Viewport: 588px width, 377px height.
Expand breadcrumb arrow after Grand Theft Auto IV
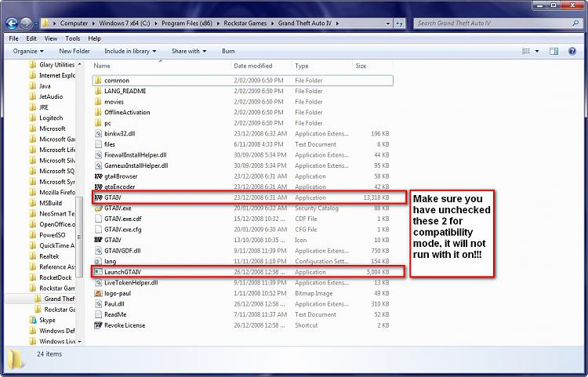pos(337,24)
